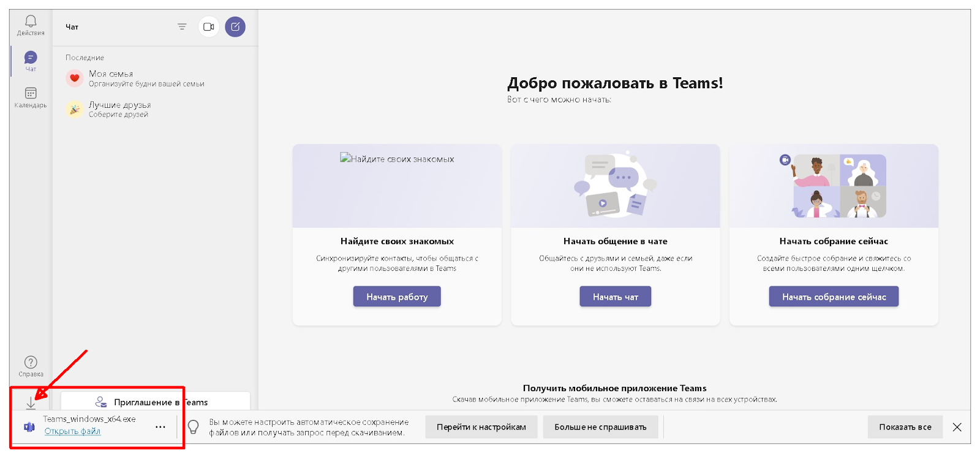The width and height of the screenshot is (980, 453).
Task: Click the download arrow icon in sidebar
Action: (x=31, y=403)
